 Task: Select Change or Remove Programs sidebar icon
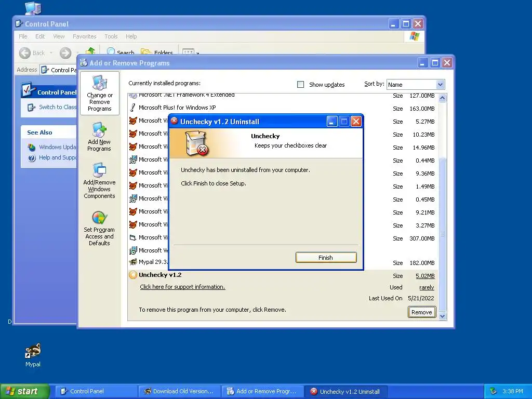tap(100, 94)
